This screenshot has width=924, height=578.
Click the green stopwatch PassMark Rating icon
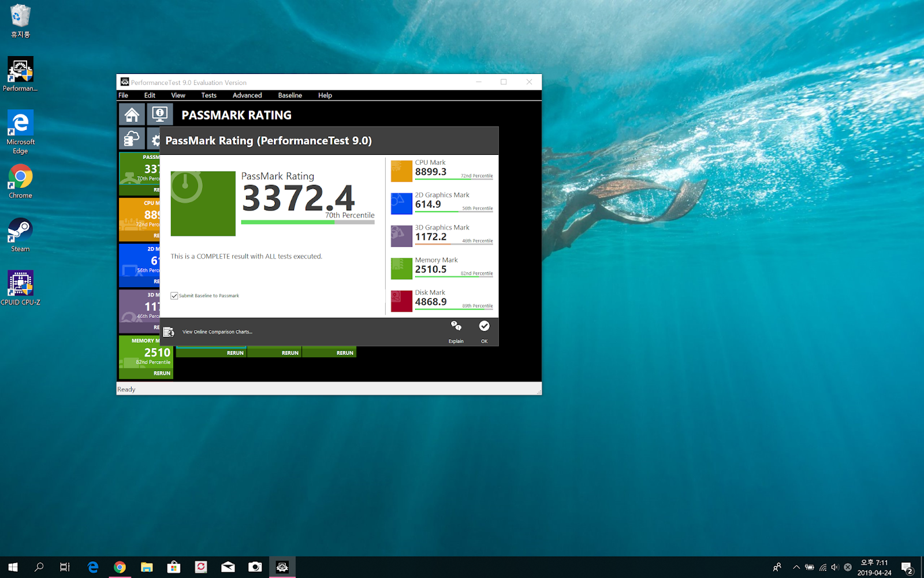(x=203, y=203)
